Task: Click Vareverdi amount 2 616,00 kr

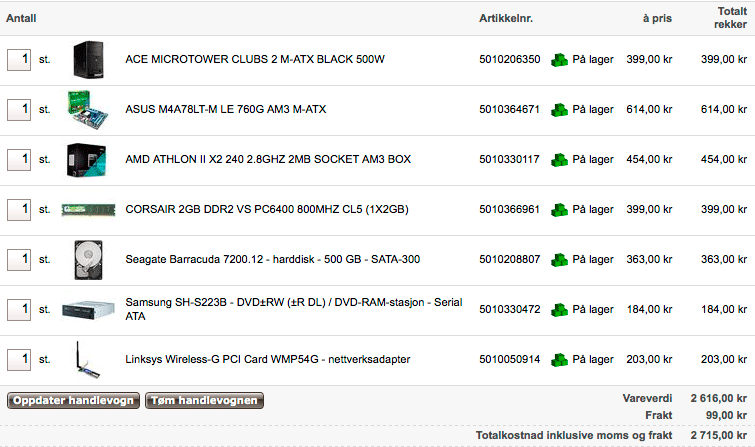Action: coord(719,398)
